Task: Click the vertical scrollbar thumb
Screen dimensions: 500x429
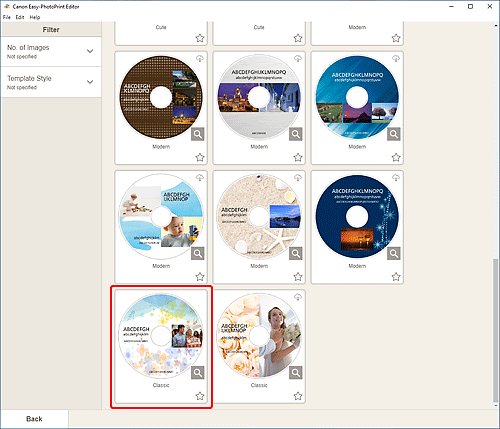Action: 496,330
